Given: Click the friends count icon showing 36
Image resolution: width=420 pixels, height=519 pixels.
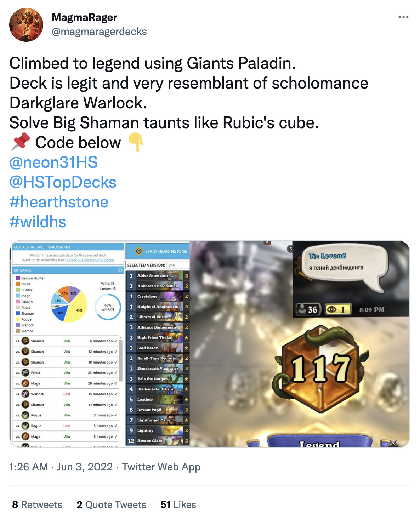Looking at the screenshot, I should [x=302, y=309].
